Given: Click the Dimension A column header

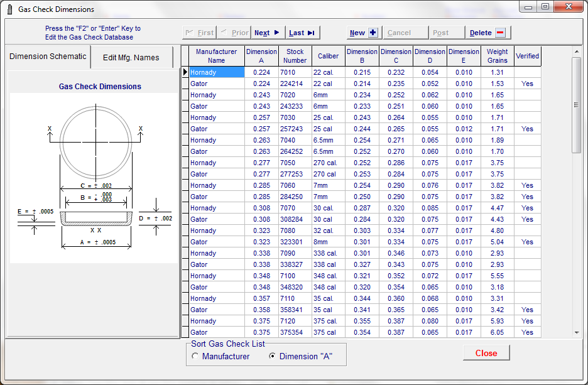Looking at the screenshot, I should click(x=261, y=57).
